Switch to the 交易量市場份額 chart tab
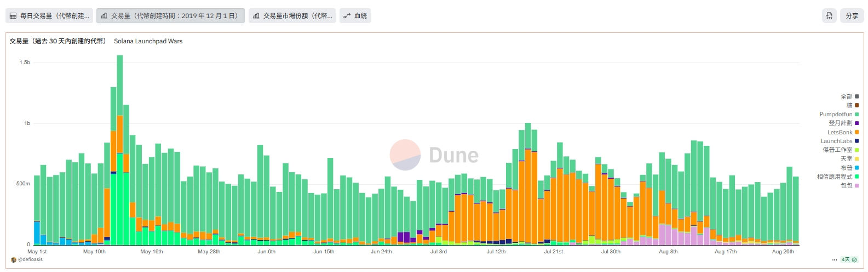868x272 pixels. (x=292, y=16)
